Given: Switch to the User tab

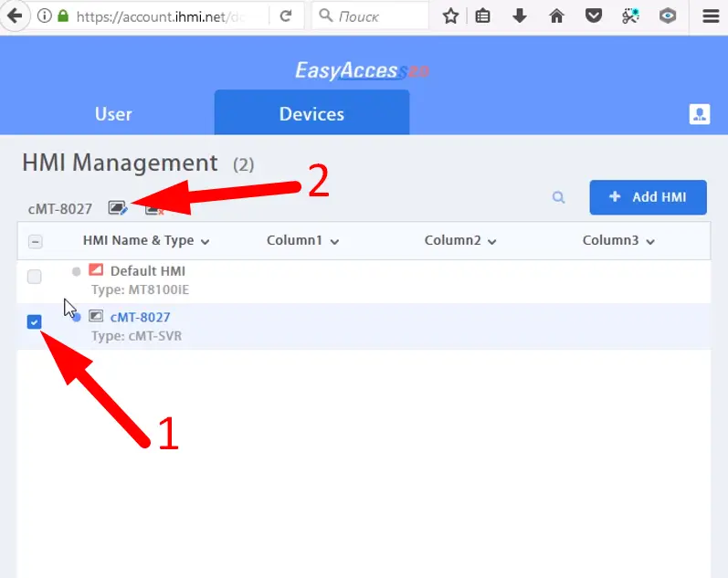Looking at the screenshot, I should (113, 114).
